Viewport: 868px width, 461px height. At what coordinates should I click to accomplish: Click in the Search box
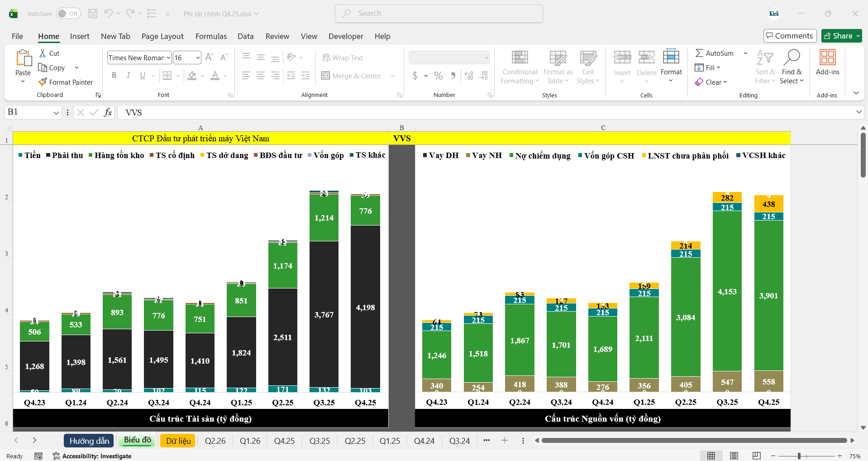point(439,14)
